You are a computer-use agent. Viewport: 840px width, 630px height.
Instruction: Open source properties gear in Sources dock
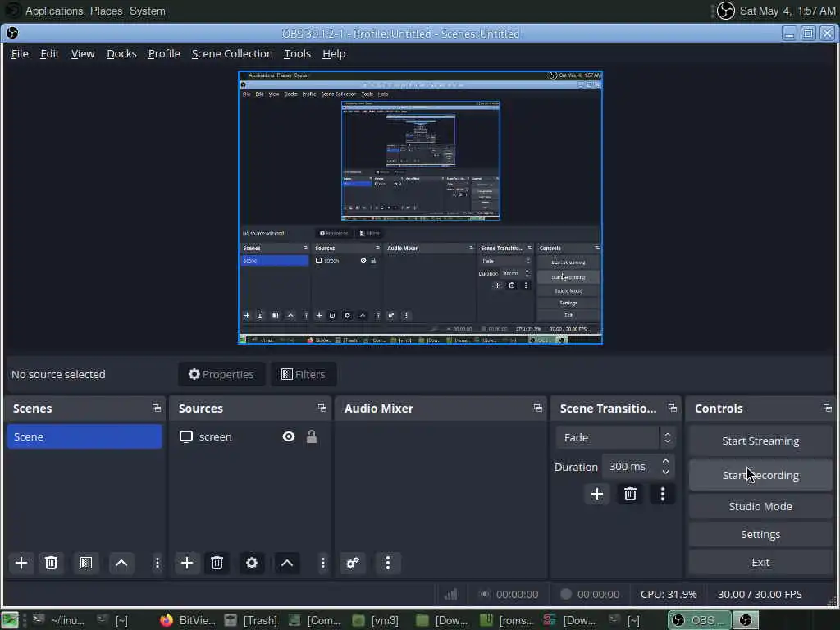251,563
